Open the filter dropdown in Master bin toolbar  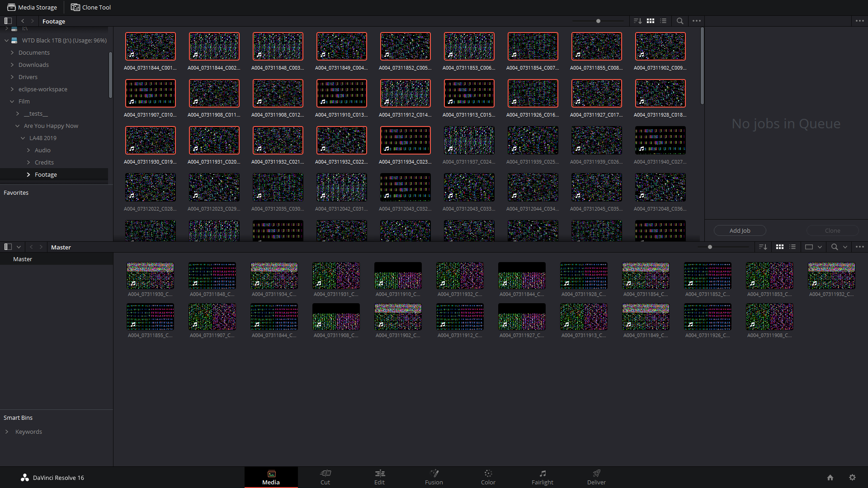point(821,247)
